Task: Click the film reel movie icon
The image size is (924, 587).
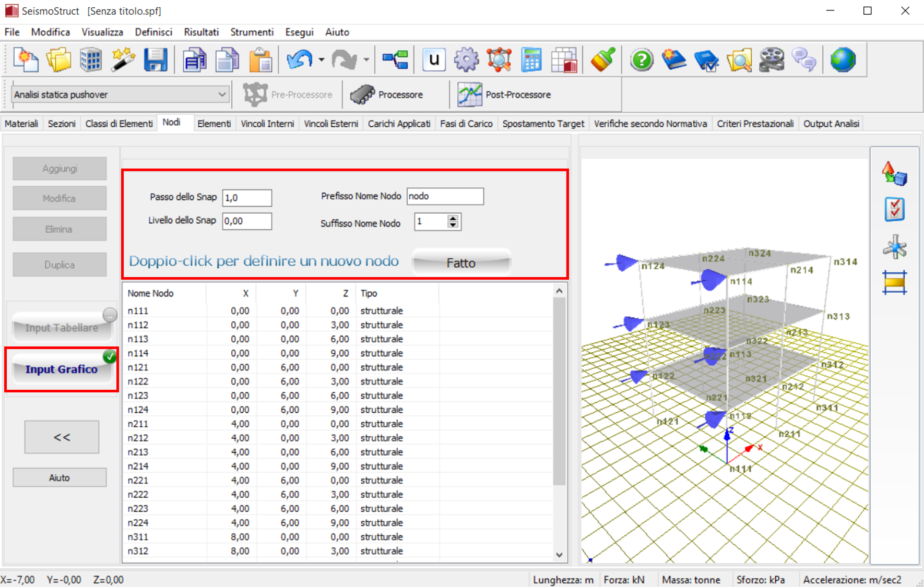Action: point(772,60)
